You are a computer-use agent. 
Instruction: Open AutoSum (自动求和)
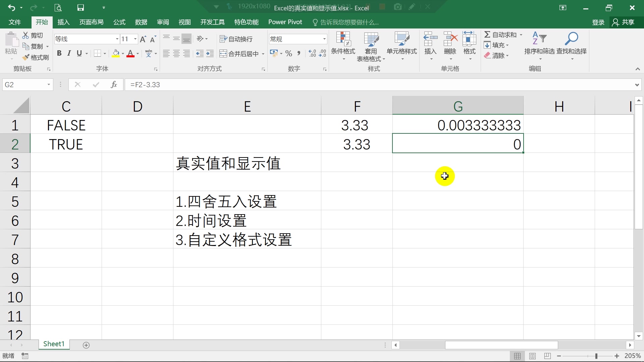coord(502,34)
